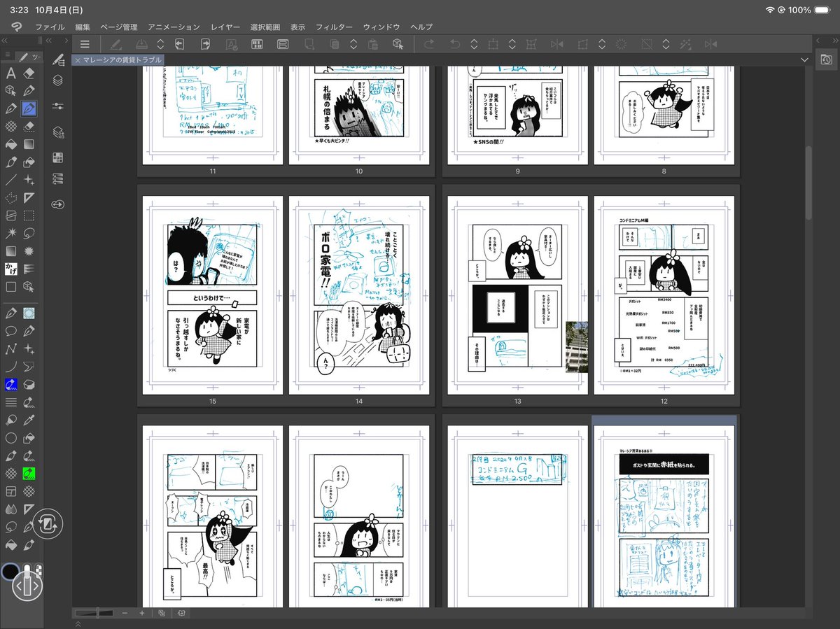Screen dimensions: 840x629
Task: Select the green-highlighted tool icon
Action: (x=29, y=473)
